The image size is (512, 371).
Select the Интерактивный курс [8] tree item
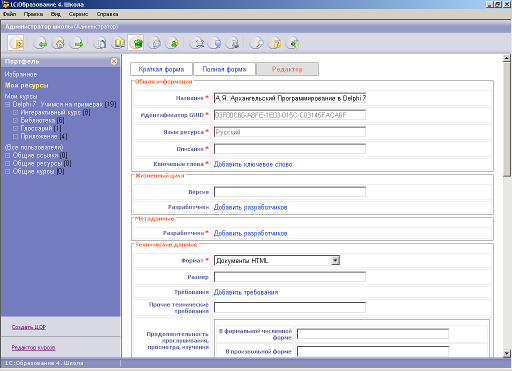(55, 113)
